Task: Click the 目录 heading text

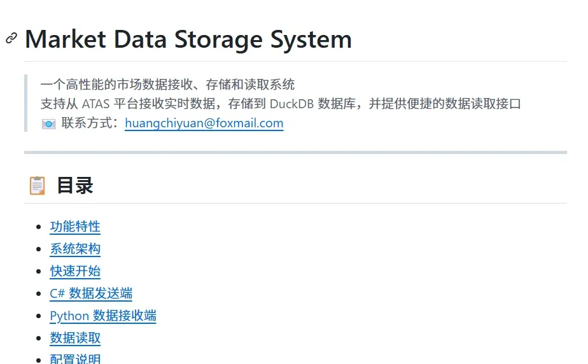Action: pos(75,186)
